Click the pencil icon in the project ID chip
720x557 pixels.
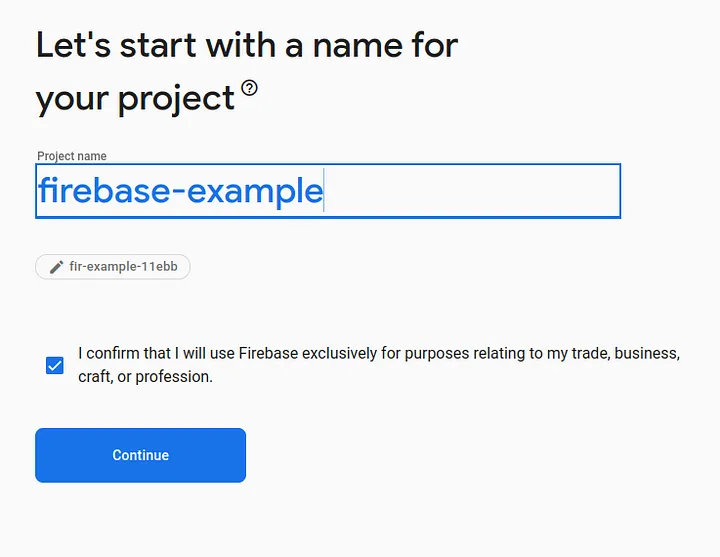click(x=56, y=267)
